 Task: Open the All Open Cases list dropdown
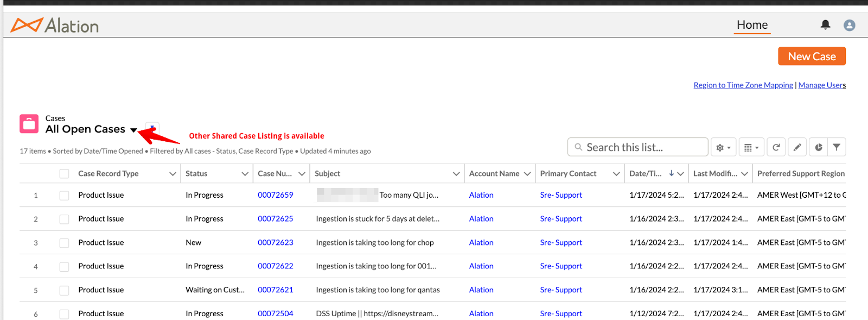(133, 130)
